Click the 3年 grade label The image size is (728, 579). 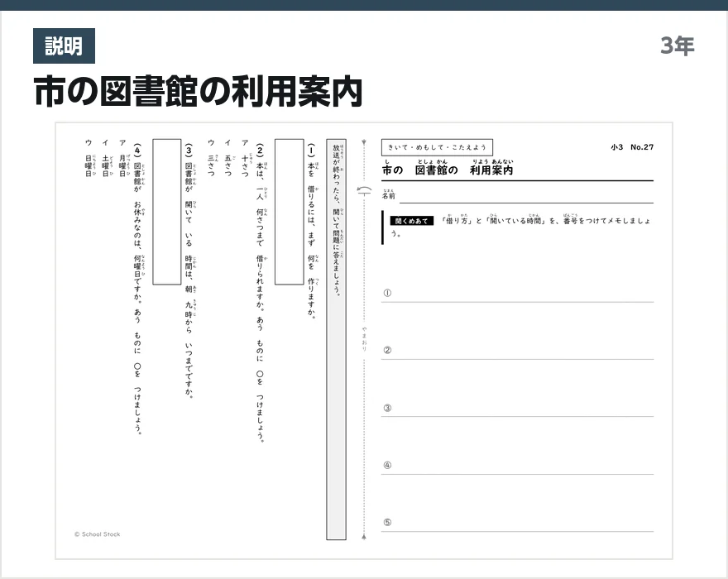tap(678, 45)
